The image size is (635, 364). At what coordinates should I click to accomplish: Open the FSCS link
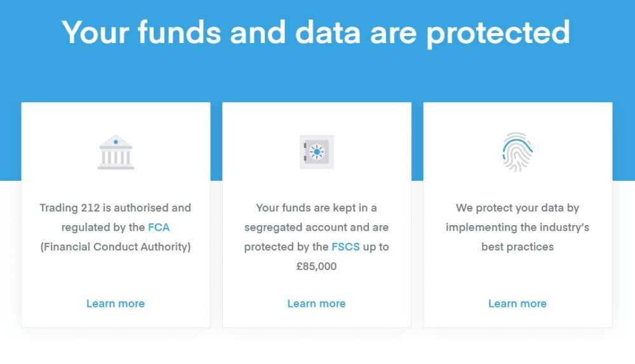click(x=345, y=247)
